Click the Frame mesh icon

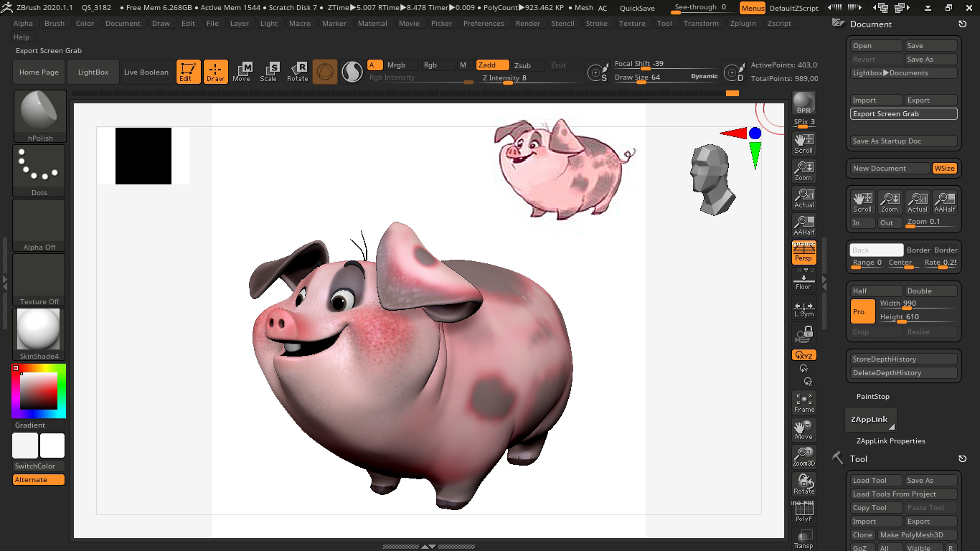click(804, 402)
